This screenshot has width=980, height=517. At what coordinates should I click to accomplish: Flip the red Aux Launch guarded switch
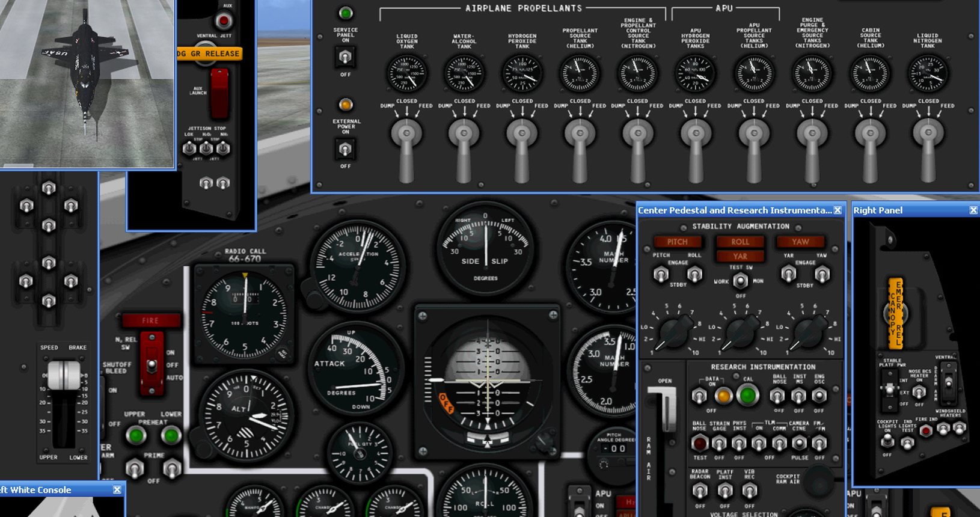click(219, 94)
